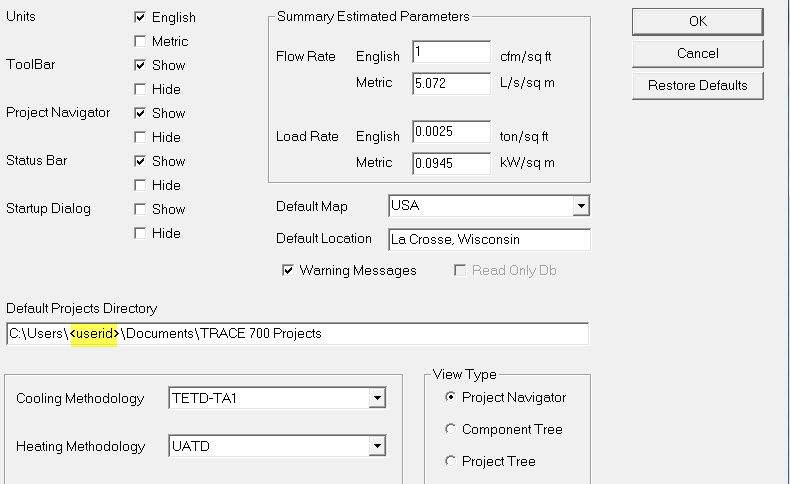The image size is (790, 484).
Task: Open the Heating Methodology combo box
Action: 377,447
